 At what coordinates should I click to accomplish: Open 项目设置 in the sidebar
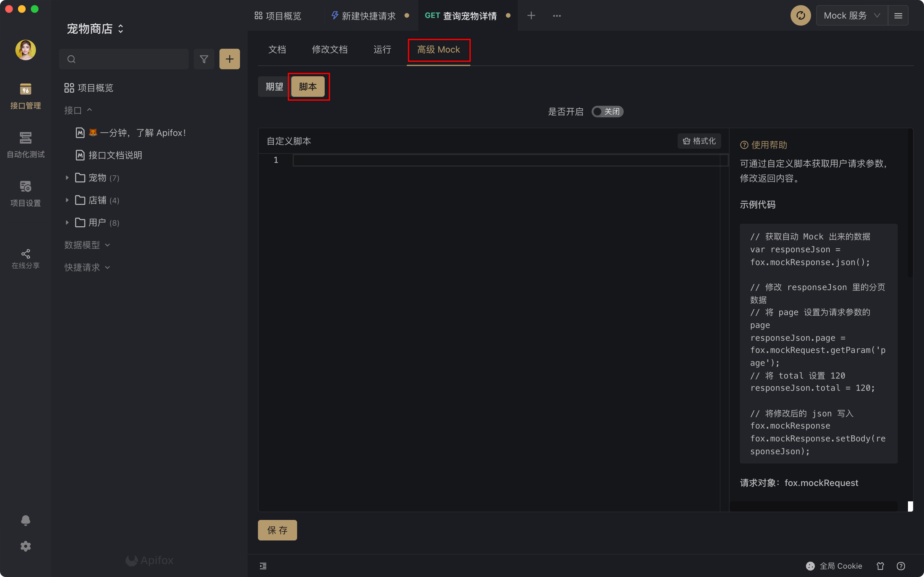[26, 194]
